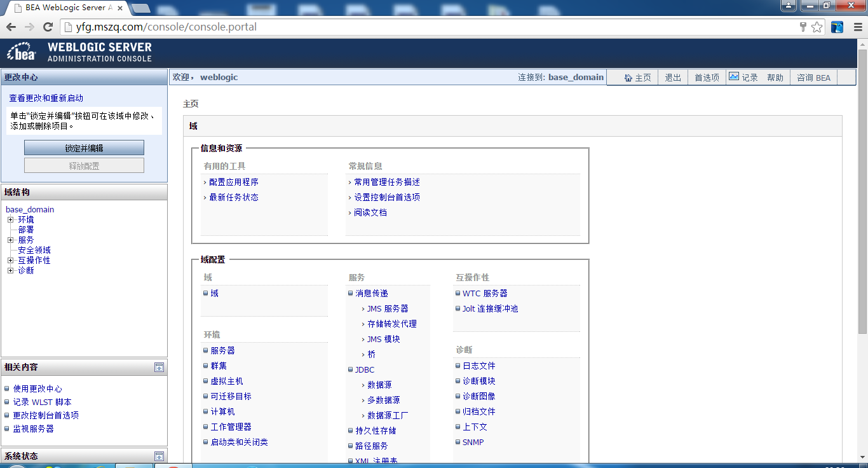Open SNMP link
The height and width of the screenshot is (468, 868).
click(473, 442)
